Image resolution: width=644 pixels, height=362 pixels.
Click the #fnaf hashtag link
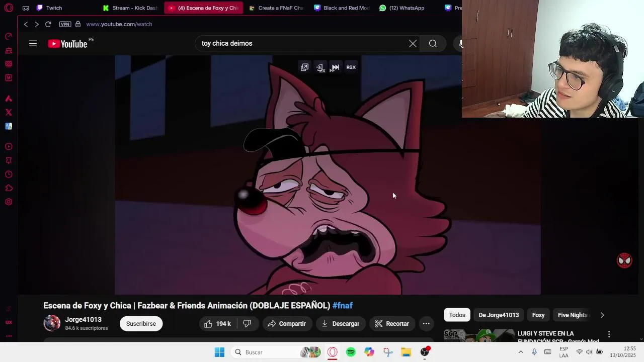tap(343, 306)
